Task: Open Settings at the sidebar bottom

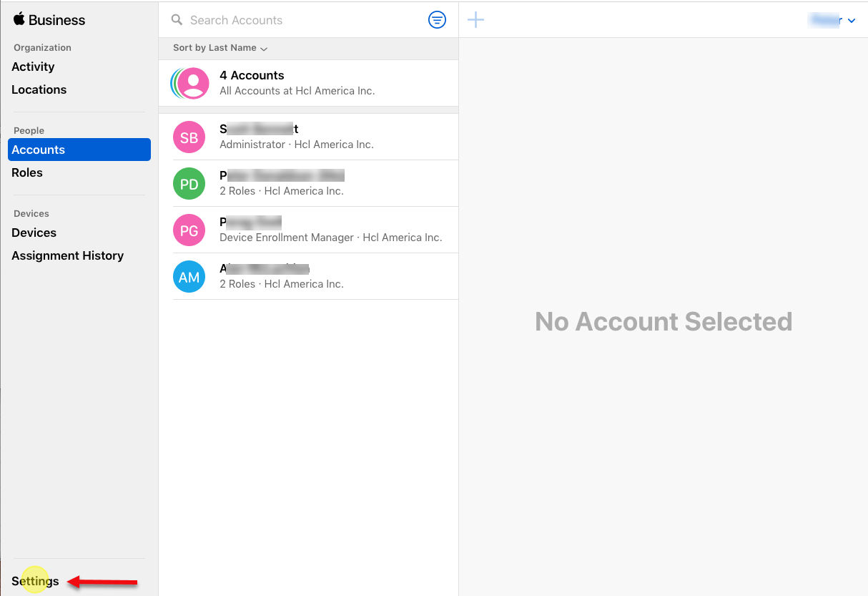Action: pyautogui.click(x=36, y=581)
